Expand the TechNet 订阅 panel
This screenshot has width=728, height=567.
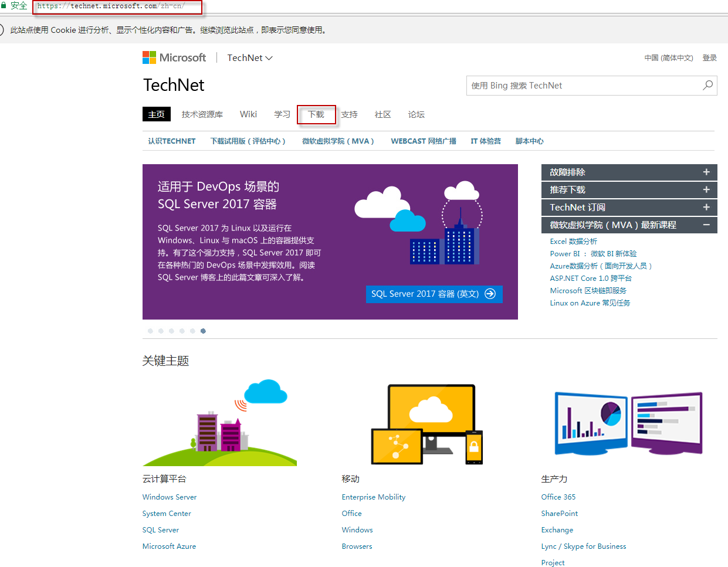click(629, 208)
